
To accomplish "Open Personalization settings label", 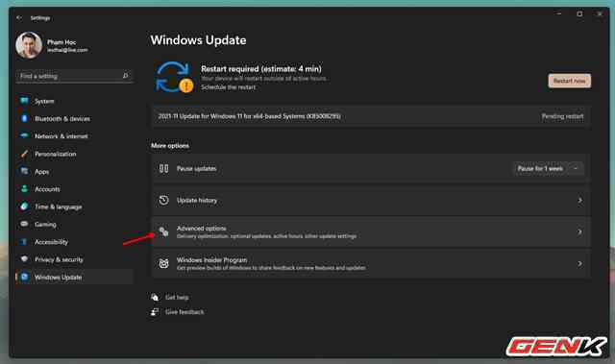I will coord(56,154).
